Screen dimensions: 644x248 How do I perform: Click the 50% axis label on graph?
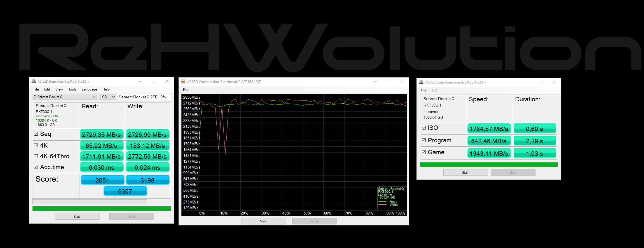(307, 213)
